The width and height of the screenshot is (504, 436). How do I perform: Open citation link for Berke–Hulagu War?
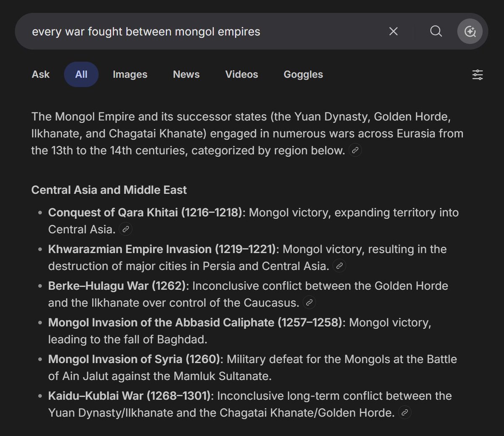point(309,302)
